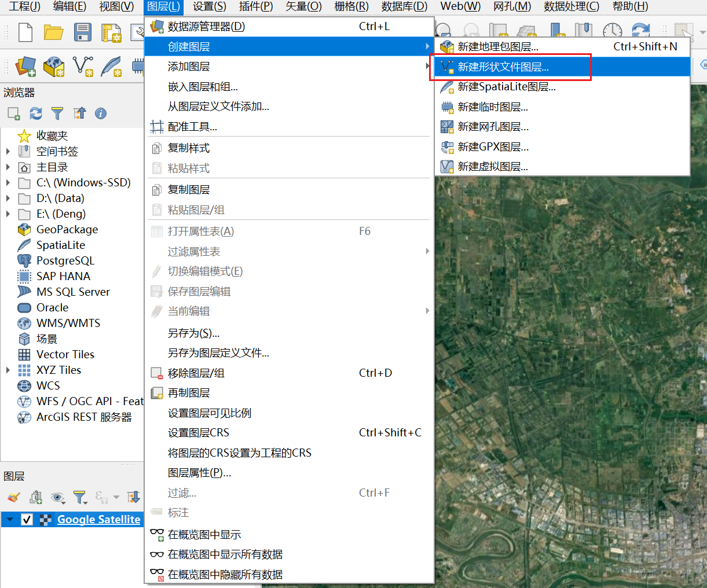Expand the XYZ Tiles tree node
707x588 pixels.
[x=8, y=370]
